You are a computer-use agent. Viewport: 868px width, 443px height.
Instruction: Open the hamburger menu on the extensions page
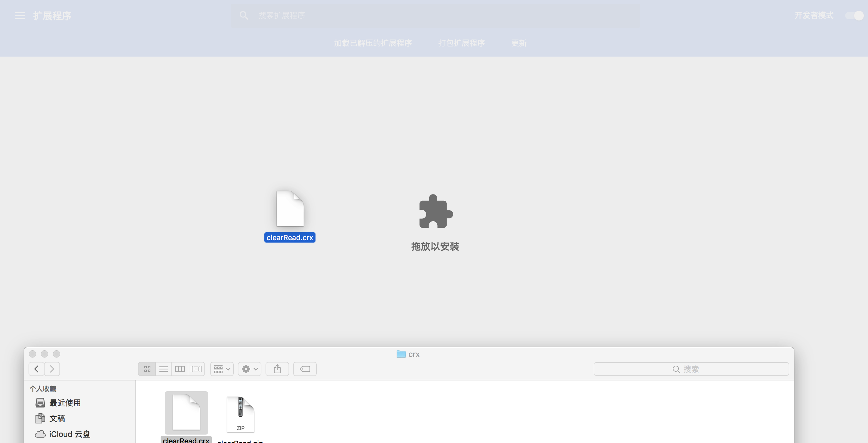(20, 16)
